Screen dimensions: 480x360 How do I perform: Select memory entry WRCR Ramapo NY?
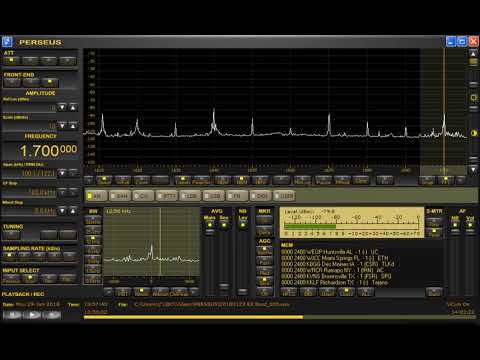click(332, 270)
